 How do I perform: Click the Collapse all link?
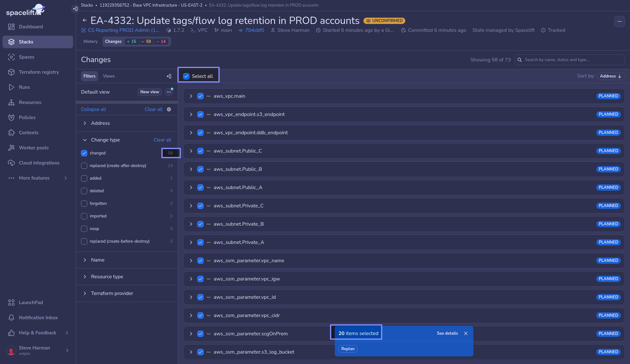click(93, 109)
